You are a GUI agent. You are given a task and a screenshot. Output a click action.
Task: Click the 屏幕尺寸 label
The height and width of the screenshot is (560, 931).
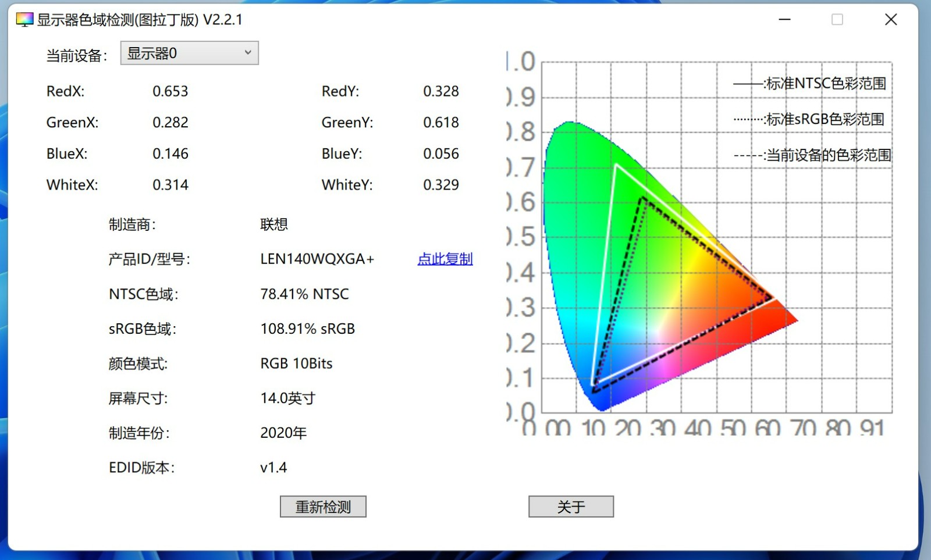coord(138,398)
